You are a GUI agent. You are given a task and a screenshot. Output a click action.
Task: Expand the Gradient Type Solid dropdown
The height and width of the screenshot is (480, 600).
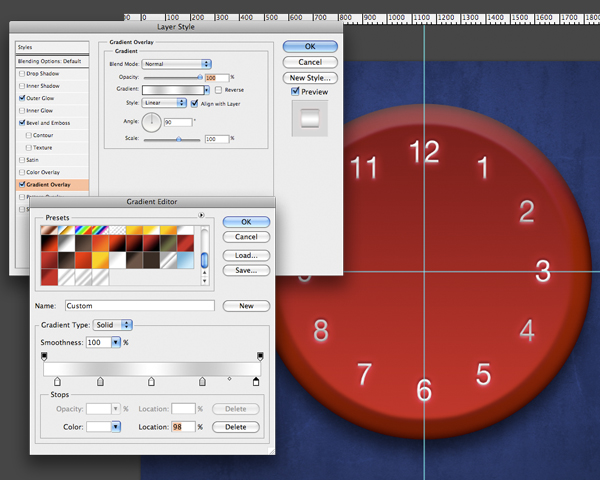point(113,325)
